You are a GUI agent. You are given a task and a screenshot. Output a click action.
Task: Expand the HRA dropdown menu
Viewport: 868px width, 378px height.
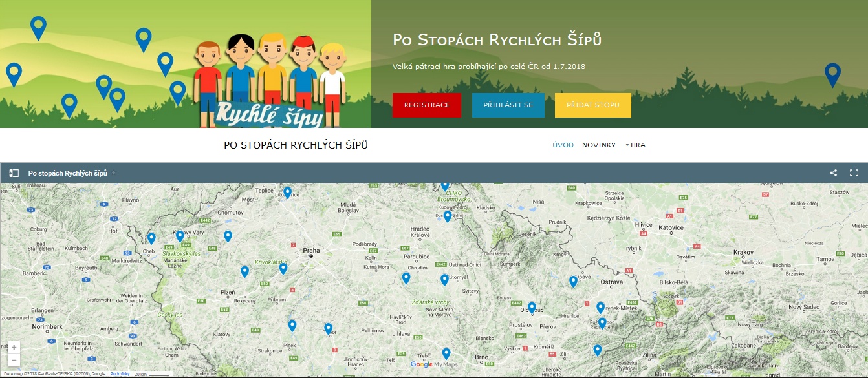[x=635, y=145]
